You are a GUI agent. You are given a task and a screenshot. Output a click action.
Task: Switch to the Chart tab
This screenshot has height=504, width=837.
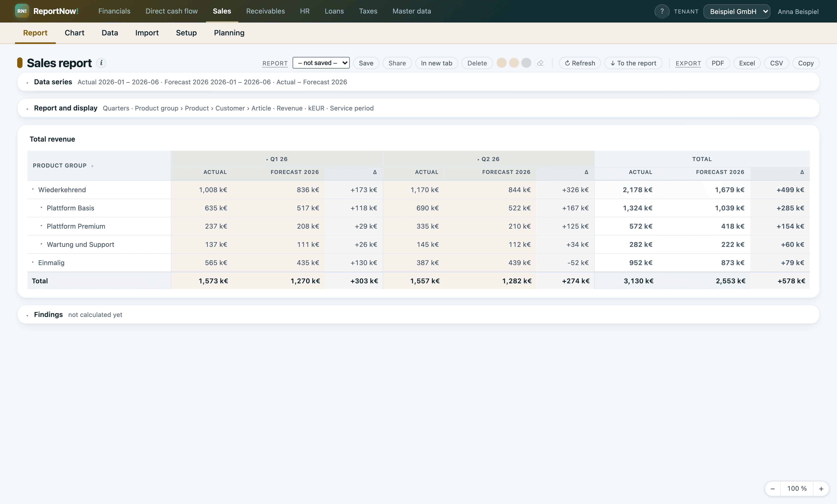(74, 33)
